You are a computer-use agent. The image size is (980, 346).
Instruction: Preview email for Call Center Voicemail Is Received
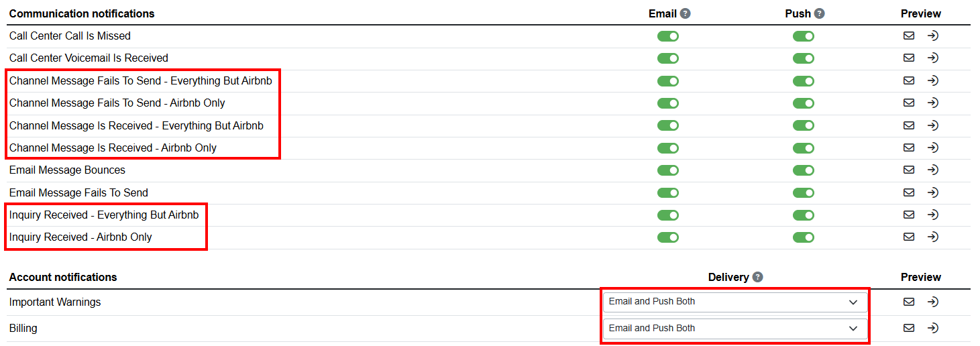pos(909,58)
